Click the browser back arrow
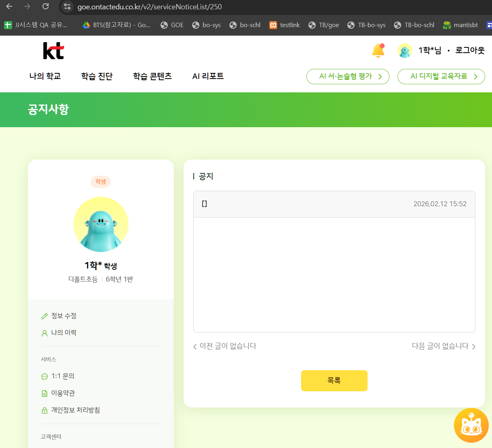492x448 pixels. (9, 6)
